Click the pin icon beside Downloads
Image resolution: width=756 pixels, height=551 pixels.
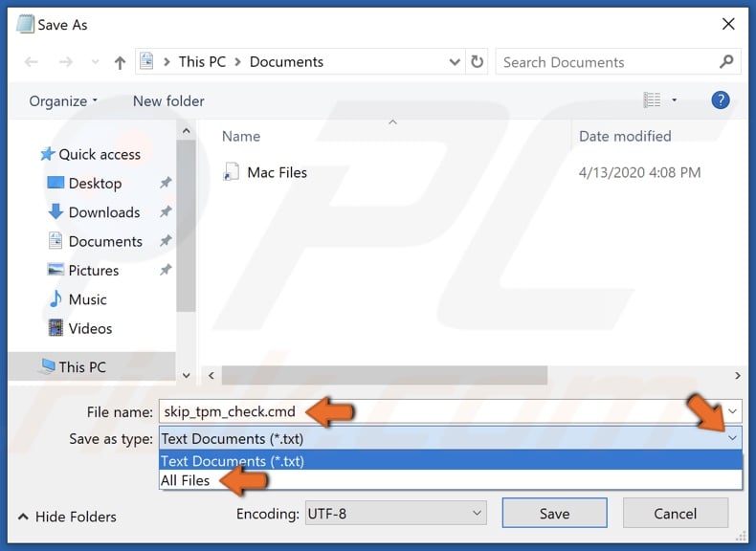[166, 211]
